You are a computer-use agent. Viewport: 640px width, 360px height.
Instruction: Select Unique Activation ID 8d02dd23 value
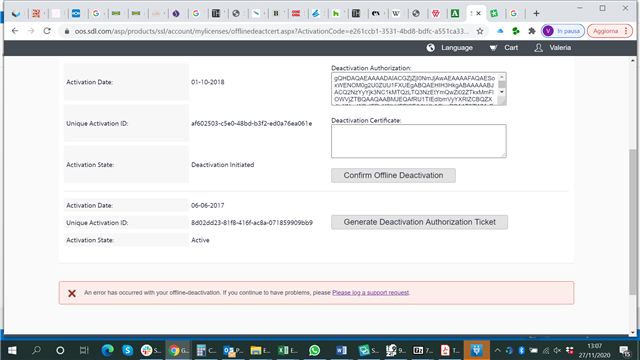(252, 222)
